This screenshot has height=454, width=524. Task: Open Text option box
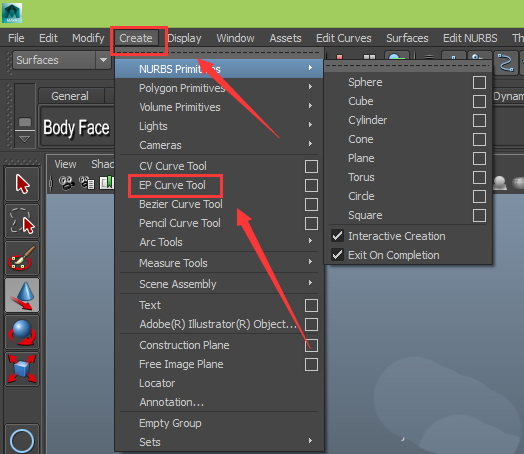click(311, 305)
